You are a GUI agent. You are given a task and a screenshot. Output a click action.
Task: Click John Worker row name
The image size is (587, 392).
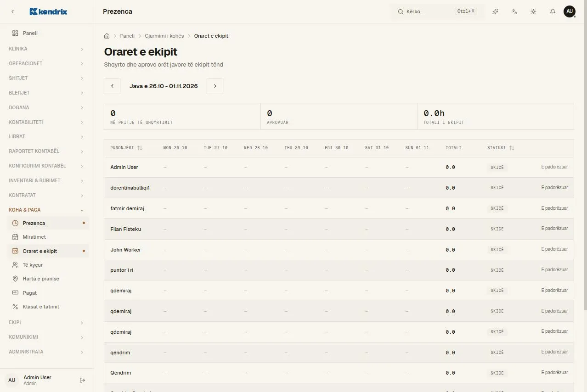[x=126, y=250]
